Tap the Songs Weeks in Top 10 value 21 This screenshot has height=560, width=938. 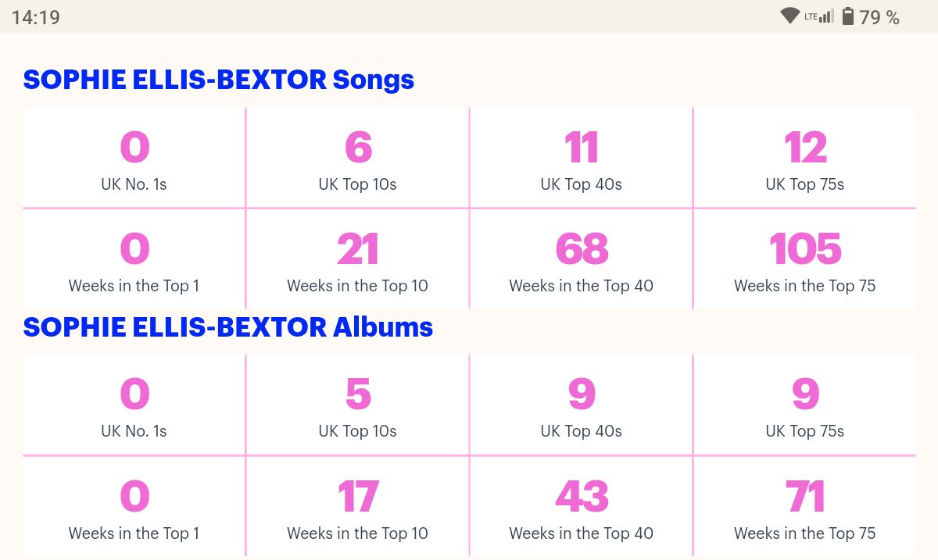[358, 249]
